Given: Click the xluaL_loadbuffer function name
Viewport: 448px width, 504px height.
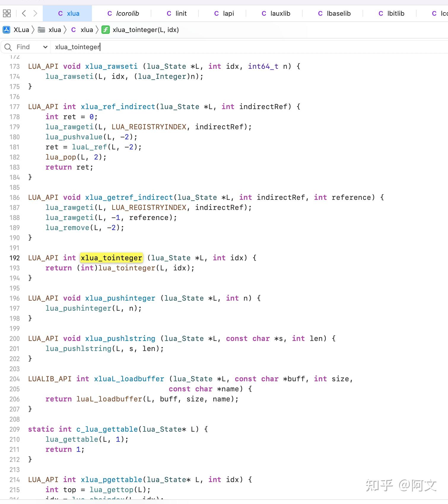Looking at the screenshot, I should click(129, 379).
